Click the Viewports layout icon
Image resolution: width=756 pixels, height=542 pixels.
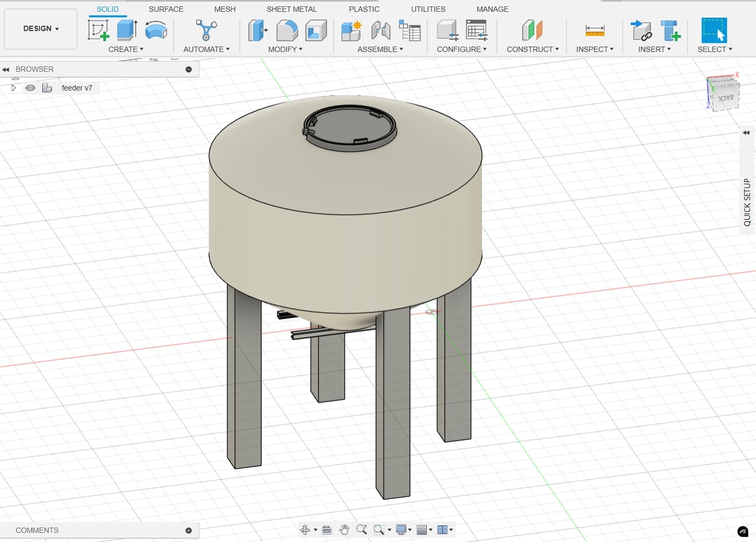tap(442, 530)
